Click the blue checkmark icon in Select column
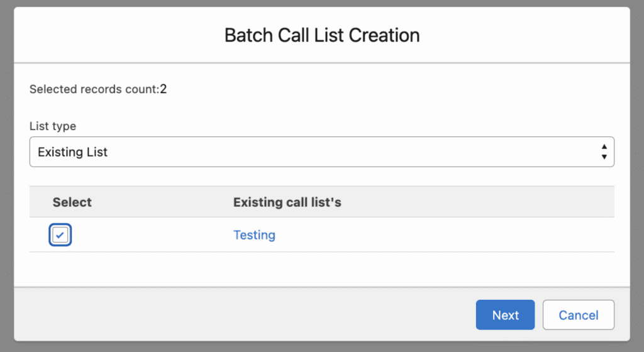The width and height of the screenshot is (644, 352). [60, 235]
